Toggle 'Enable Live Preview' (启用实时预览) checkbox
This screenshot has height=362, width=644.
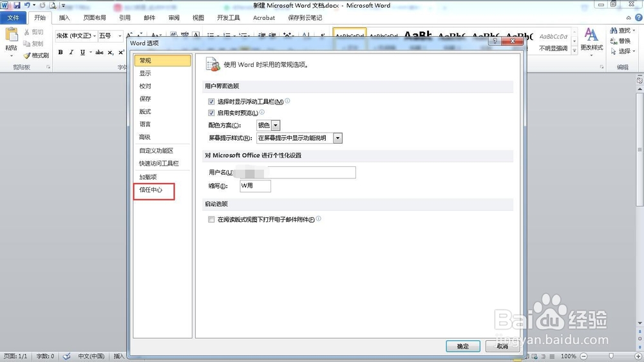click(211, 113)
